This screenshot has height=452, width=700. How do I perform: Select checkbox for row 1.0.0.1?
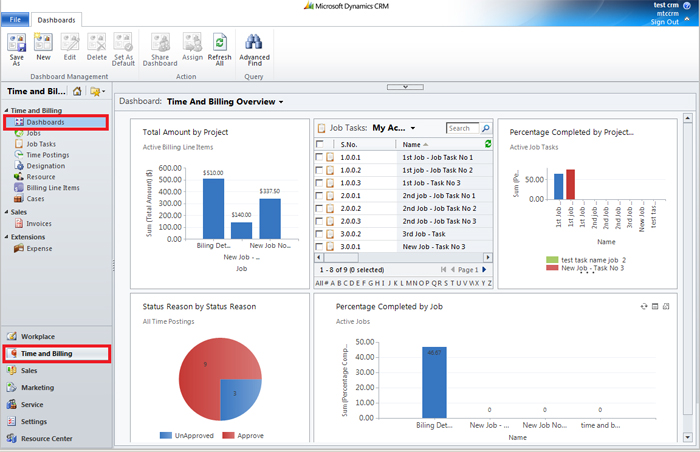click(x=319, y=158)
